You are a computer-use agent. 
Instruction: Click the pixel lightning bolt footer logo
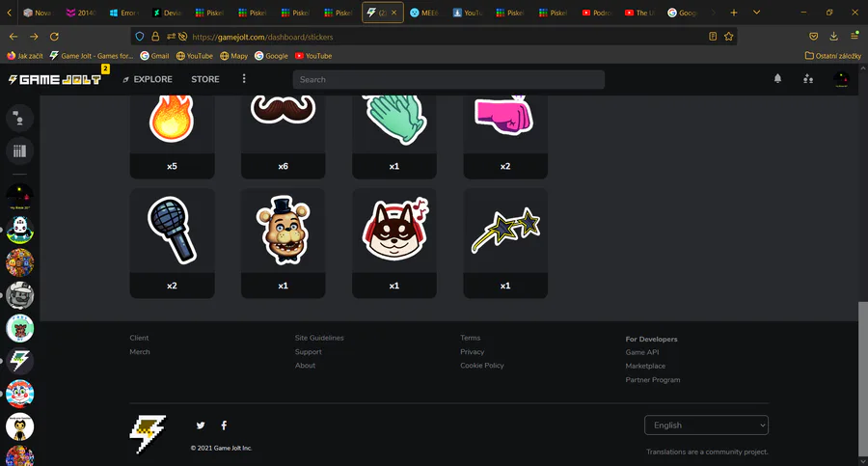pos(148,434)
